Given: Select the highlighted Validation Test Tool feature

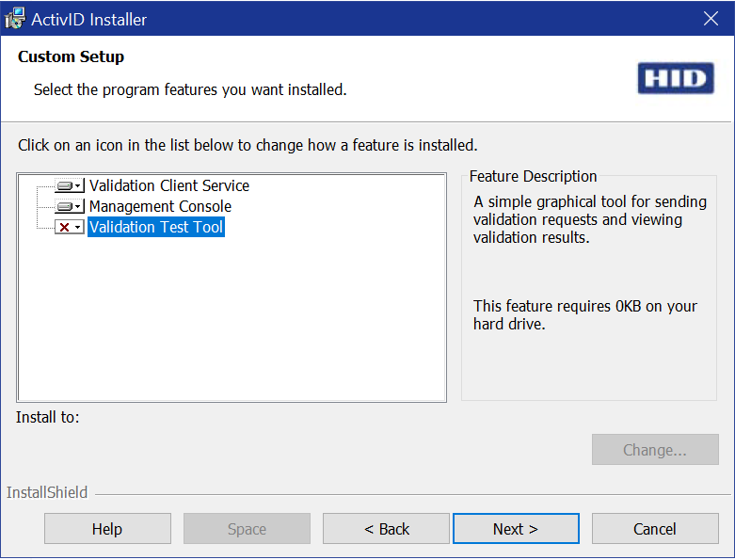Looking at the screenshot, I should [x=156, y=227].
